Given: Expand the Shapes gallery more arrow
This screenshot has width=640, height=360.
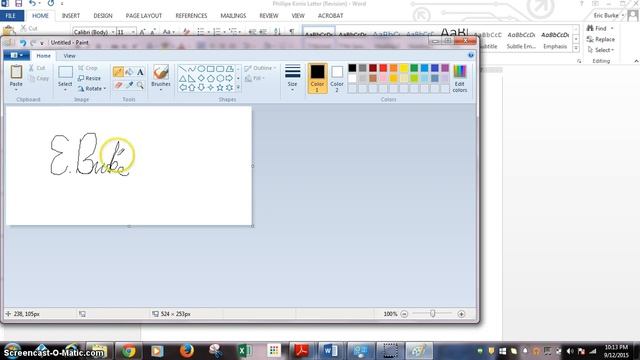Looking at the screenshot, I should (238, 87).
